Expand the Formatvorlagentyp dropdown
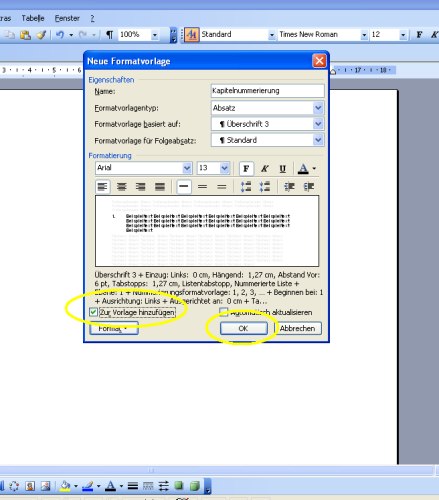Image resolution: width=439 pixels, height=500 pixels. tap(318, 108)
